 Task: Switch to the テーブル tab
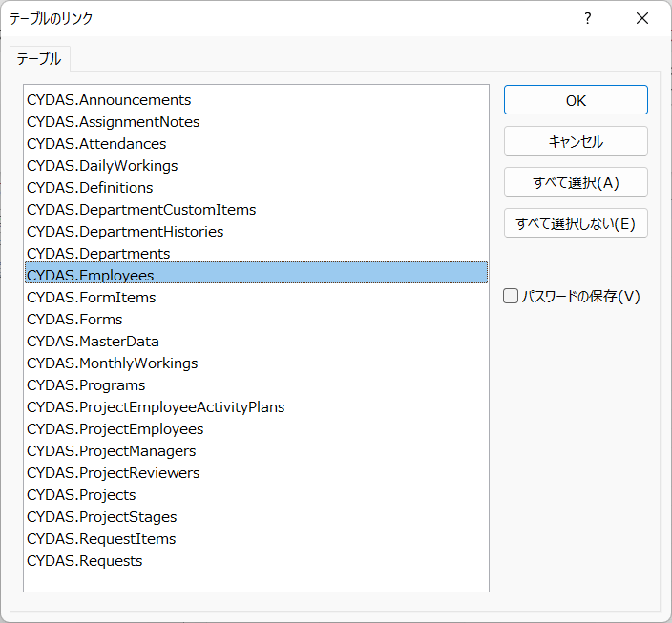point(39,58)
